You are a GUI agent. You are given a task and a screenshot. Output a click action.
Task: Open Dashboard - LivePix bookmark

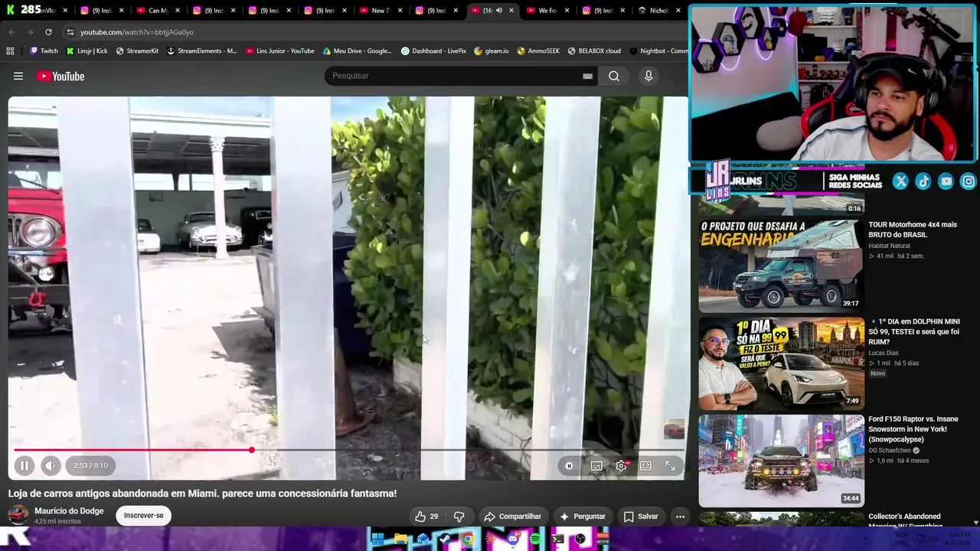[433, 51]
